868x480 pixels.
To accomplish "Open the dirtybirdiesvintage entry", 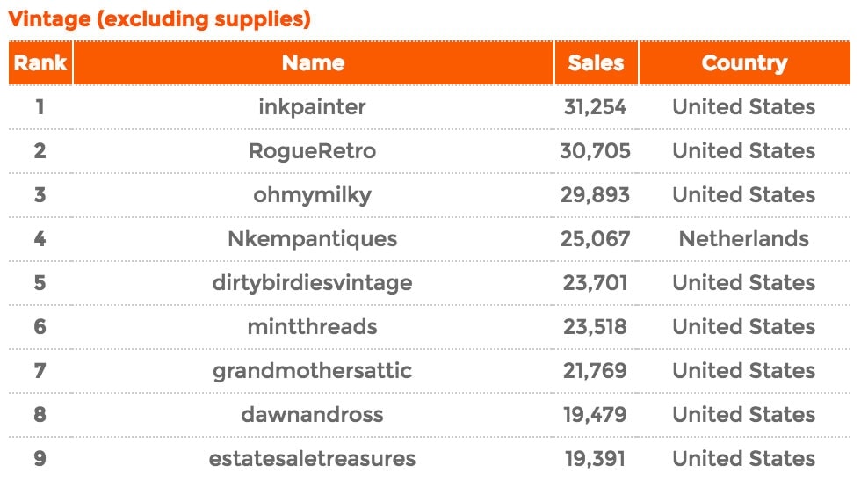I will [312, 283].
